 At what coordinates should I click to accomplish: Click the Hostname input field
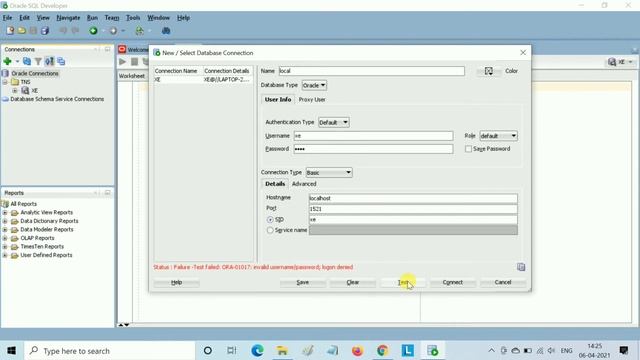tap(413, 198)
